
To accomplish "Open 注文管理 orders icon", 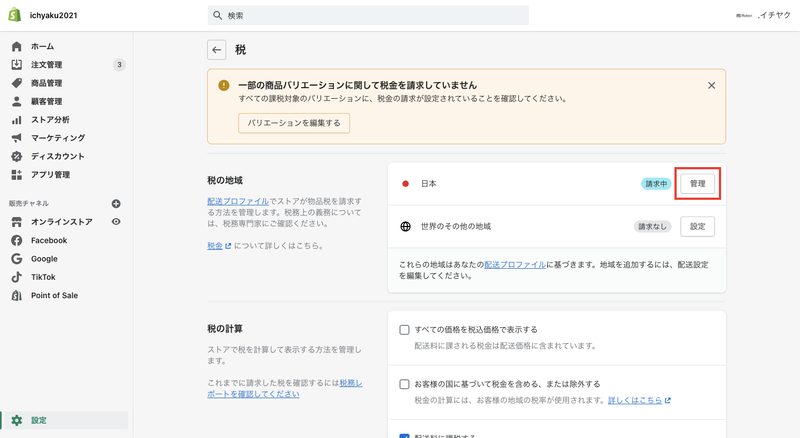I will (17, 64).
